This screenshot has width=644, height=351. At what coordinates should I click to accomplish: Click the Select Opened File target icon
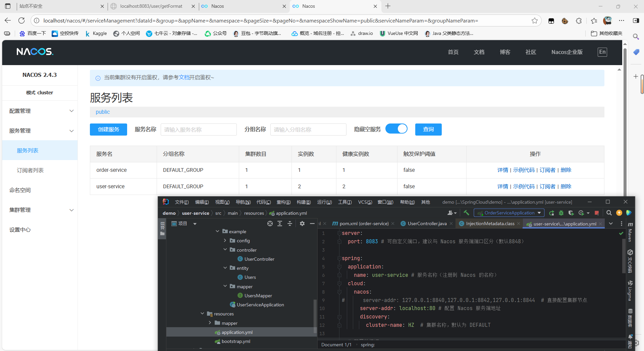(270, 223)
